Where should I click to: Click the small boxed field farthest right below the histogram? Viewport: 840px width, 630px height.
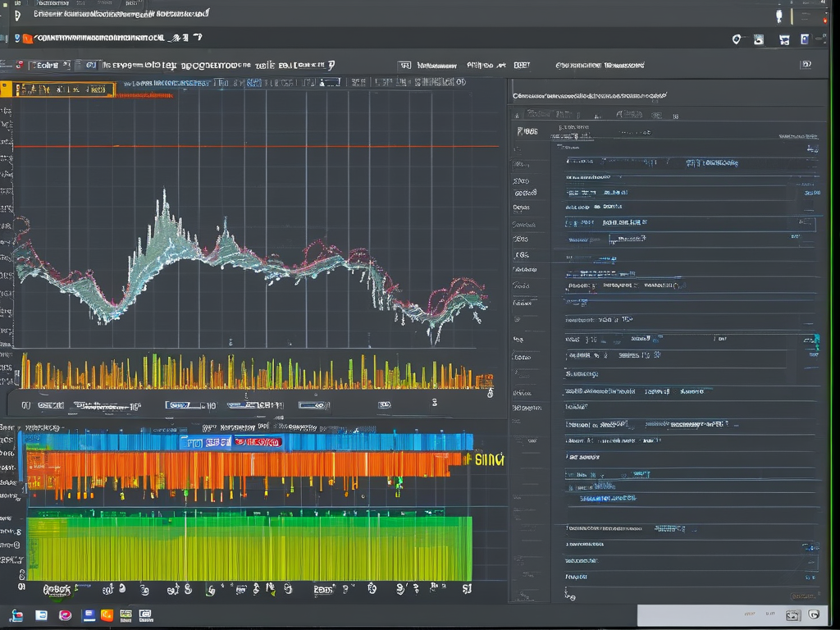(384, 405)
